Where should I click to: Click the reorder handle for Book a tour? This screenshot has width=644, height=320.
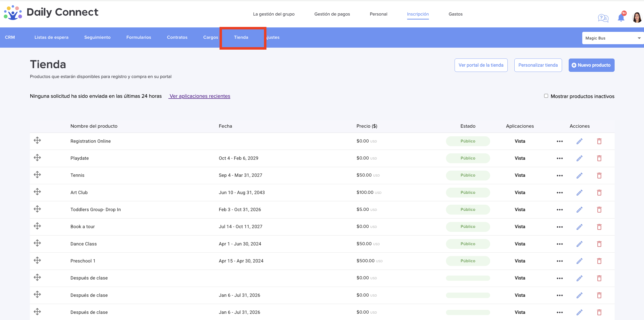[x=37, y=226]
